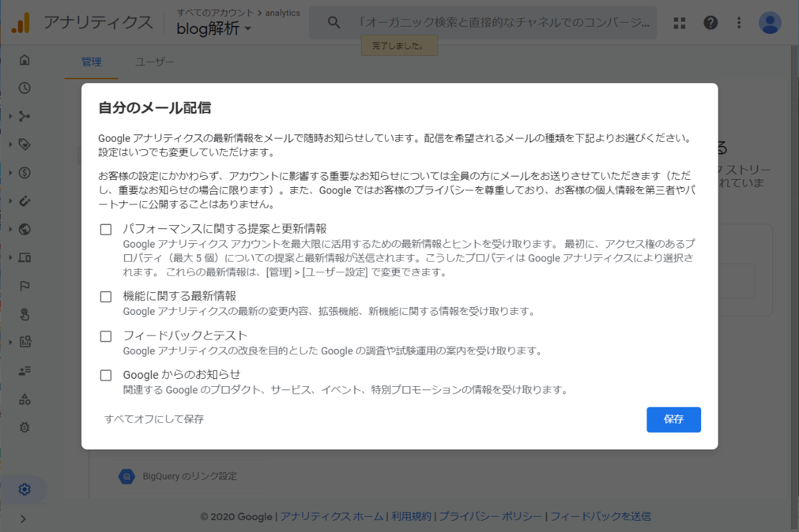Click the blue 保存 button
Viewport: 799px width, 532px height.
[x=674, y=419]
